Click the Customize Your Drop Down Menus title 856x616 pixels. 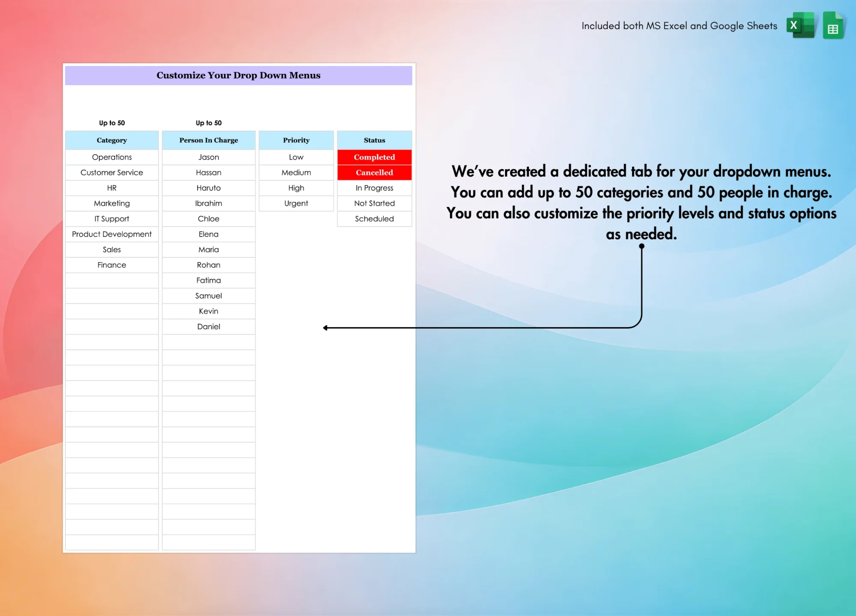pos(238,75)
